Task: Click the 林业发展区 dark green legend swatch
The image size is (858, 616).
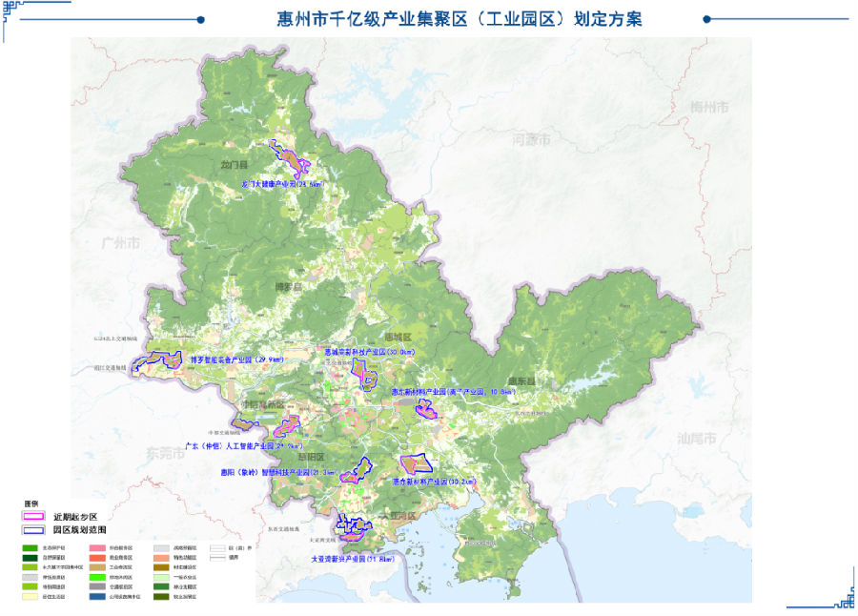Action: (x=159, y=586)
